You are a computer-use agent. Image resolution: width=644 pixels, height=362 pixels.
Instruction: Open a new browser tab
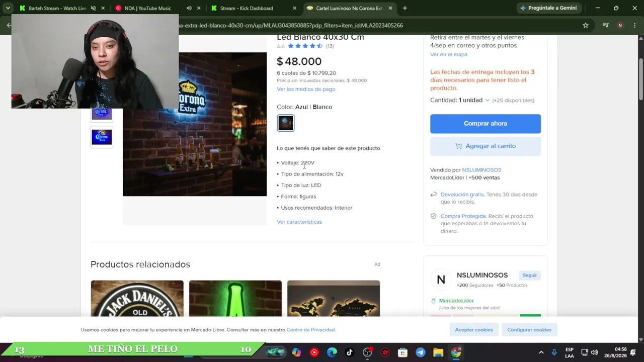point(405,8)
